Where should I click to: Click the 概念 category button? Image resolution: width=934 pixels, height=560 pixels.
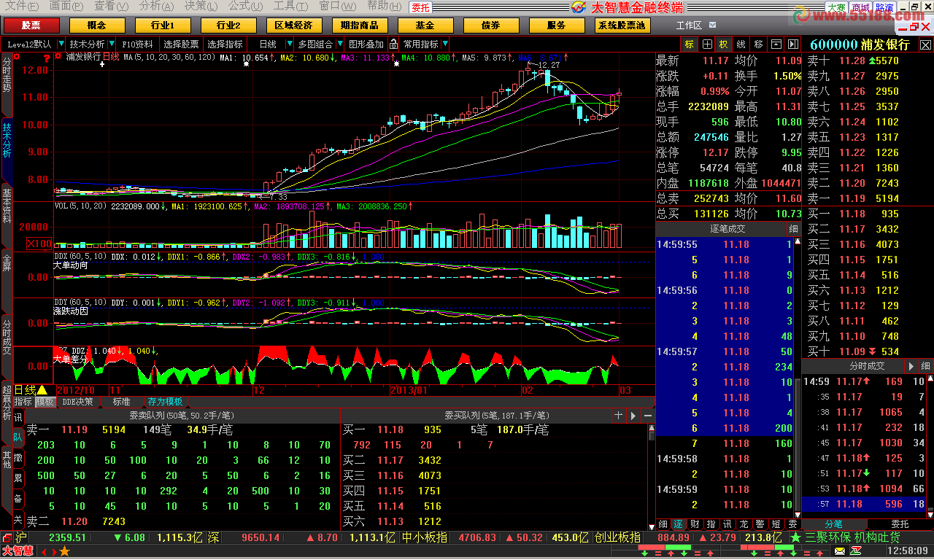96,25
